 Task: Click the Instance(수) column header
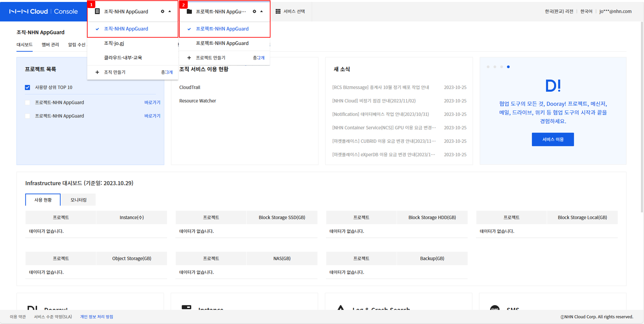click(x=131, y=218)
